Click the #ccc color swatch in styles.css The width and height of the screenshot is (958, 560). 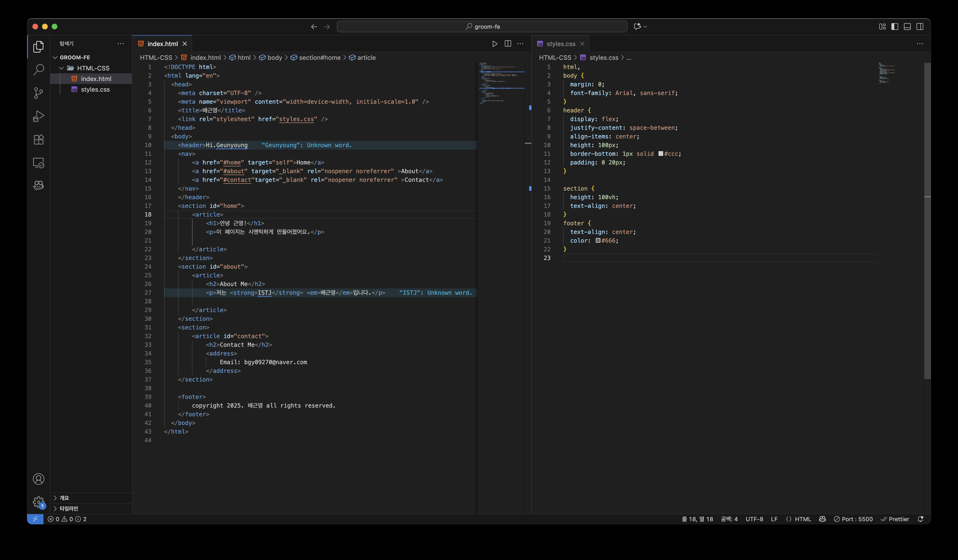pos(661,154)
